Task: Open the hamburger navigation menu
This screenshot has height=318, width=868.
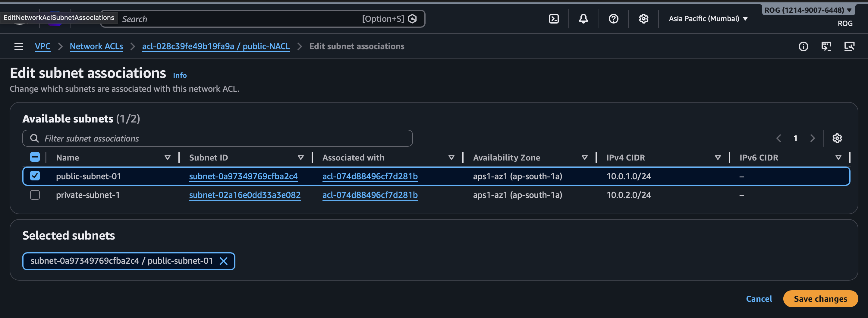Action: click(x=19, y=46)
